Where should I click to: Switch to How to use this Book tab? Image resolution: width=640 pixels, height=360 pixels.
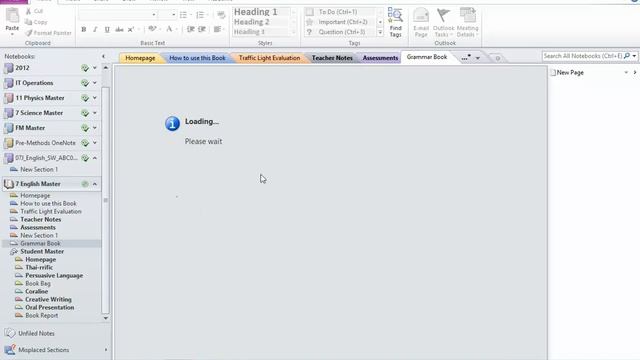coord(197,58)
